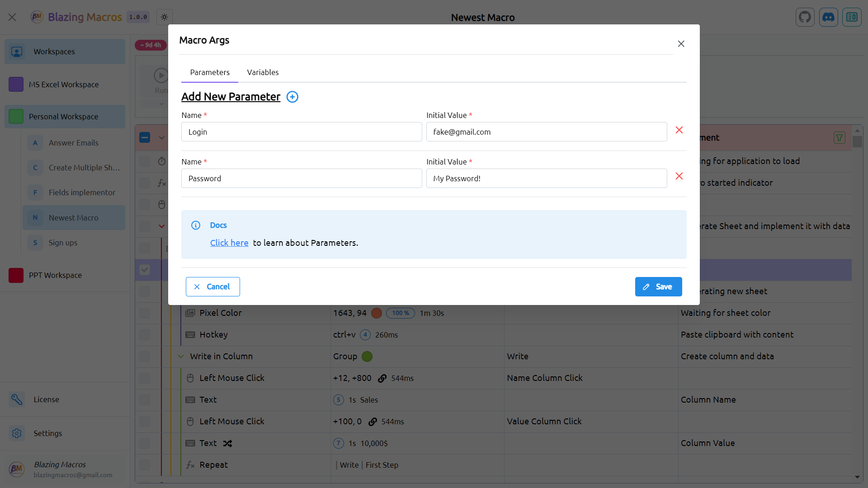Click the 100 % tolerance badge
This screenshot has height=488, width=868.
[400, 313]
